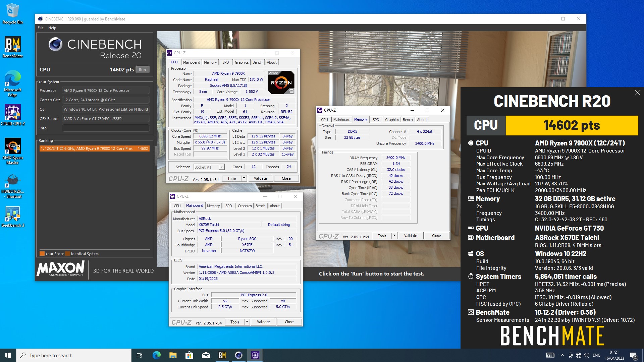Screen dimensions: 644x362
Task: Open Edge from the taskbar
Action: [156, 355]
